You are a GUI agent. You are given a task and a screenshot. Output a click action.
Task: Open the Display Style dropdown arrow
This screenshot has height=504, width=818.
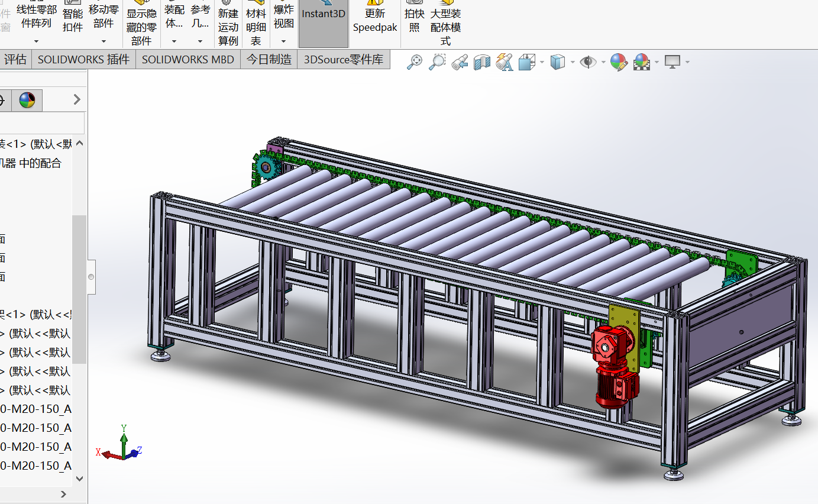pyautogui.click(x=572, y=62)
